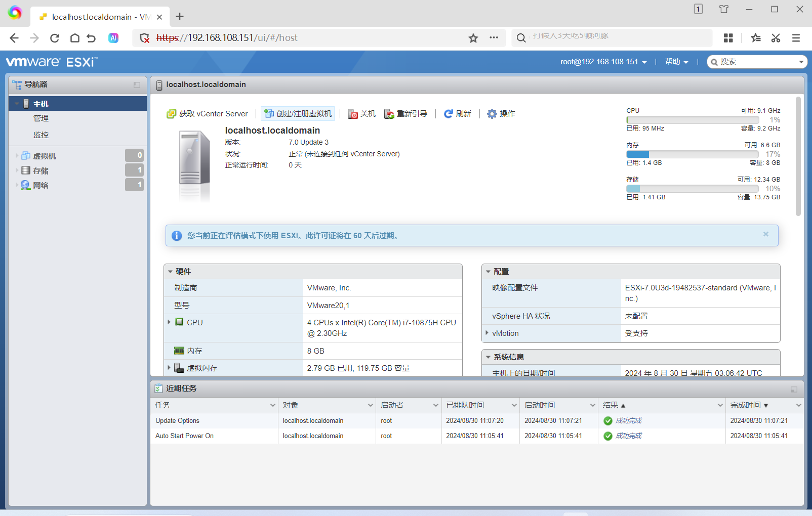Click the reboot (重新引导) icon
This screenshot has width=812, height=516.
(389, 114)
